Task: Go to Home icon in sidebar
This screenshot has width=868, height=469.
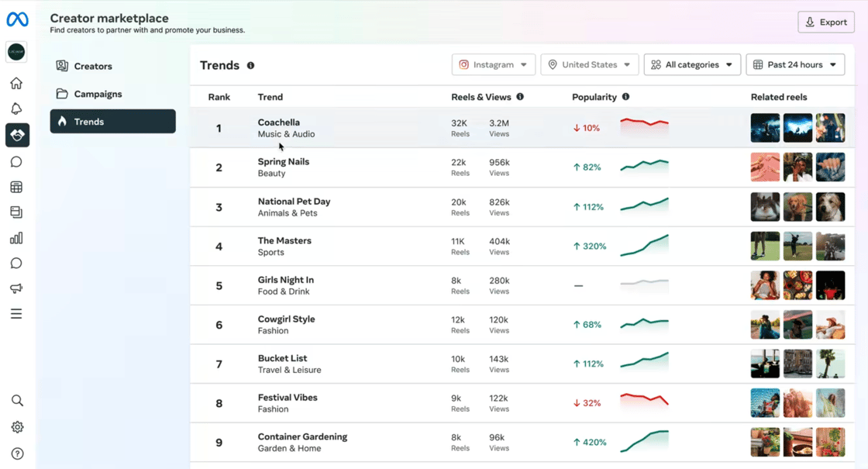Action: (16, 83)
